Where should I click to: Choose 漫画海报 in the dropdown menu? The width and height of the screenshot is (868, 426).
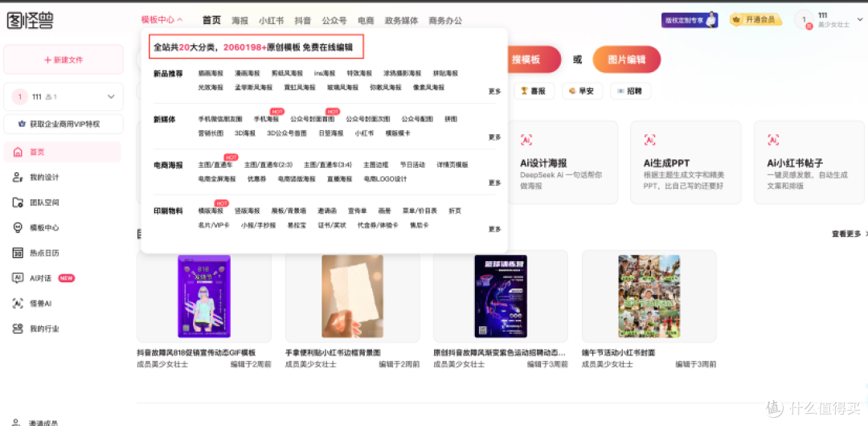pos(247,73)
